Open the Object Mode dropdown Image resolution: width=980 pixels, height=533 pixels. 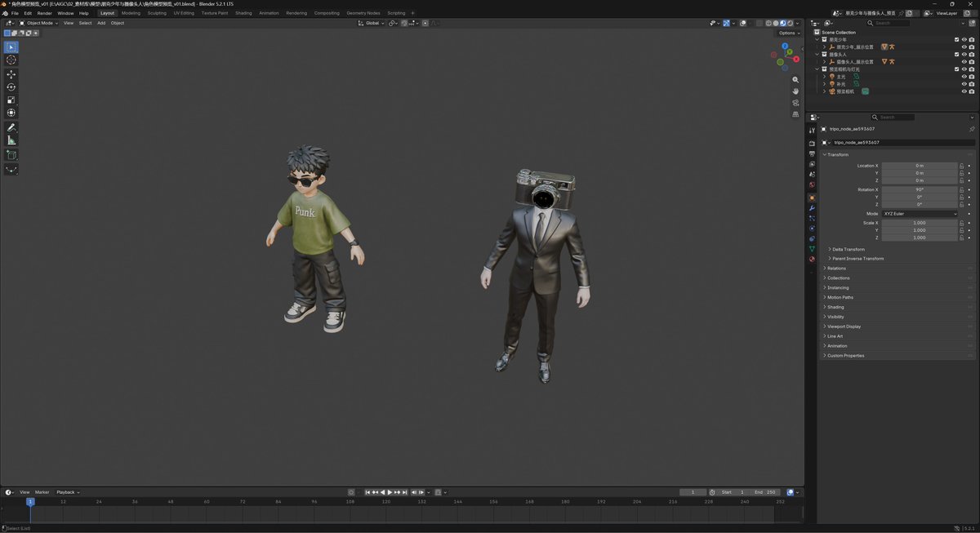(x=39, y=23)
